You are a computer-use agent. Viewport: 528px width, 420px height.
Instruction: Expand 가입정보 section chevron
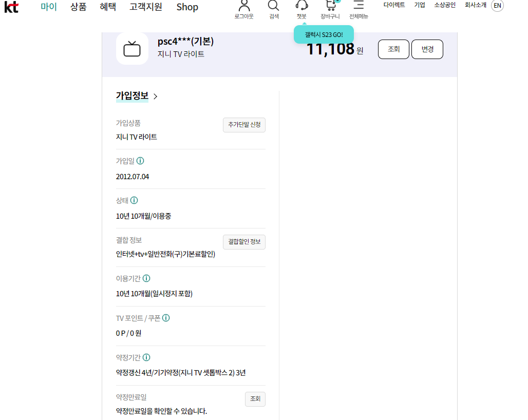[156, 97]
